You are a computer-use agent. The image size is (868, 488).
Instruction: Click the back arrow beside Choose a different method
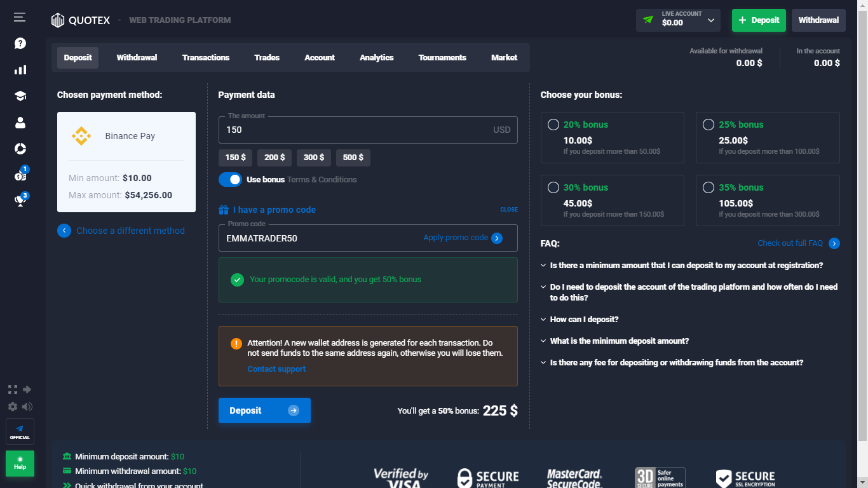64,231
